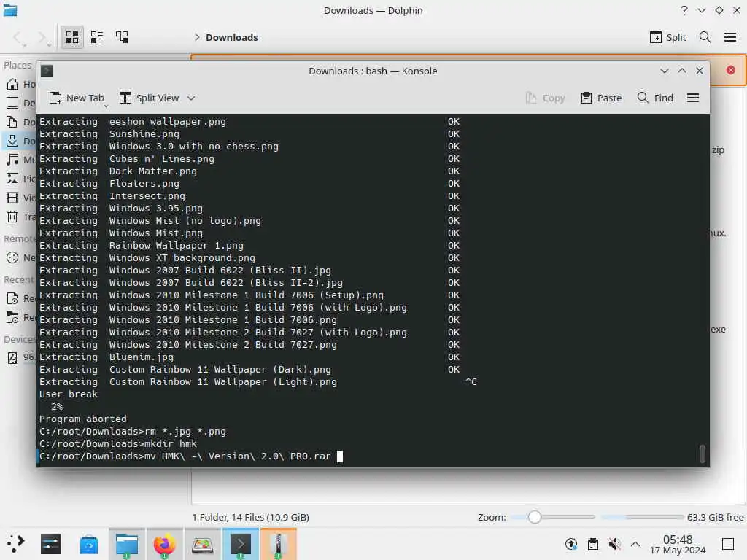747x560 pixels.
Task: Click the free space bar showing 63.3 GiB
Action: click(x=642, y=517)
